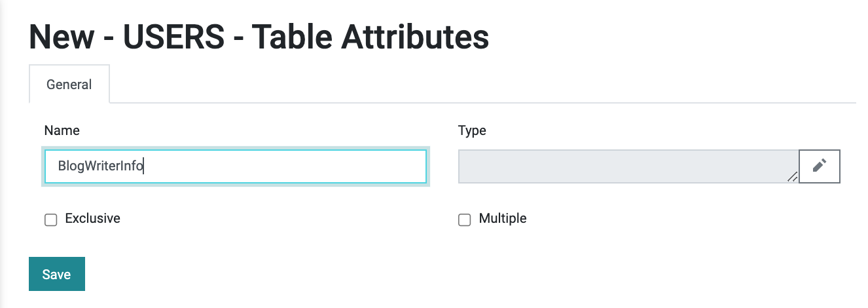Screen dimensions: 868x308
Task: Enable the Multiple checkbox
Action: click(x=465, y=220)
